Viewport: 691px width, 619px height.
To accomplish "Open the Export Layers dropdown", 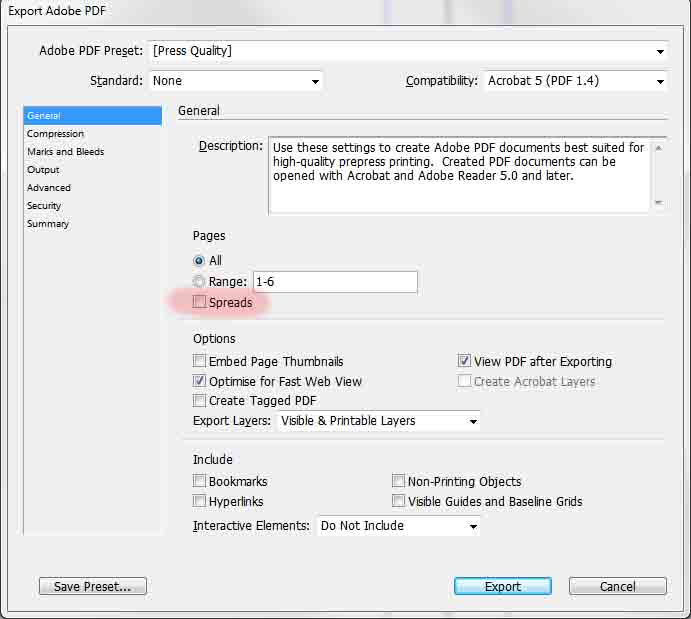I will click(379, 421).
